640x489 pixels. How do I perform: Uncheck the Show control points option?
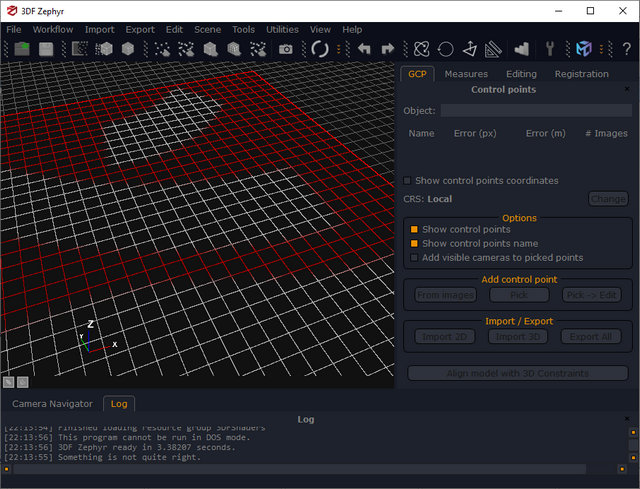coord(414,230)
